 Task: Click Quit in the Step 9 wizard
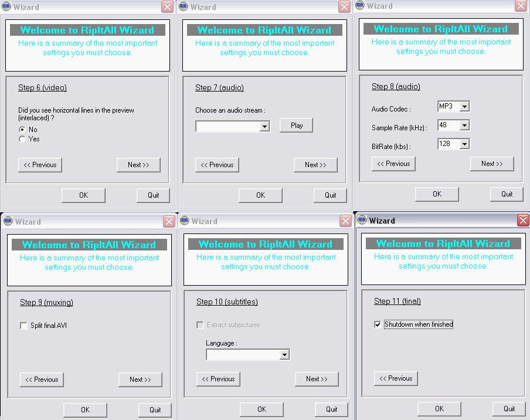coord(155,410)
